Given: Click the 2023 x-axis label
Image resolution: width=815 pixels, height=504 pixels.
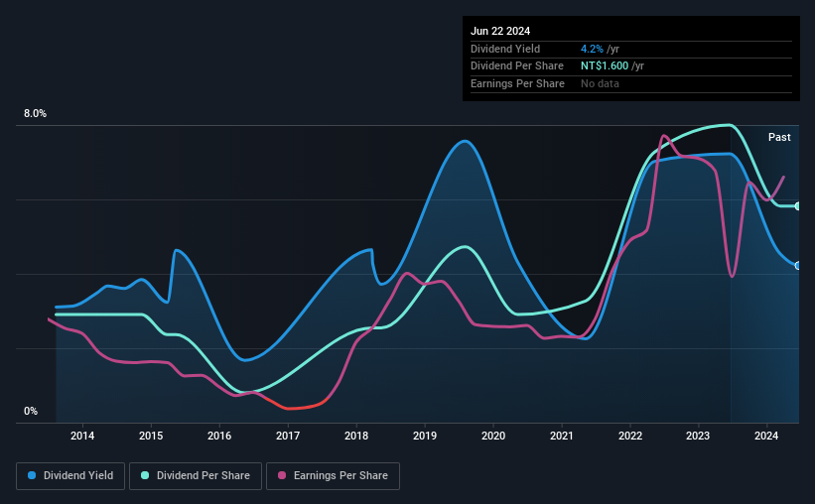Looking at the screenshot, I should [x=698, y=436].
